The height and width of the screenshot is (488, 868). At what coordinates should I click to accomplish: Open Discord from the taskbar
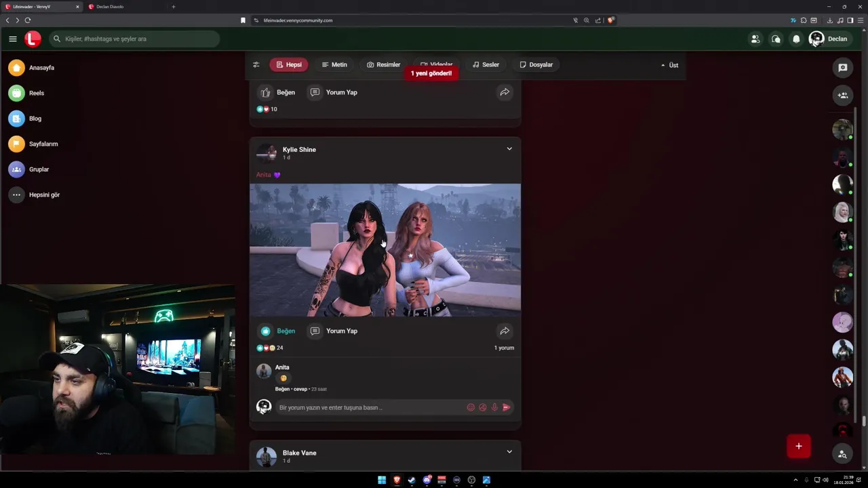(x=427, y=480)
